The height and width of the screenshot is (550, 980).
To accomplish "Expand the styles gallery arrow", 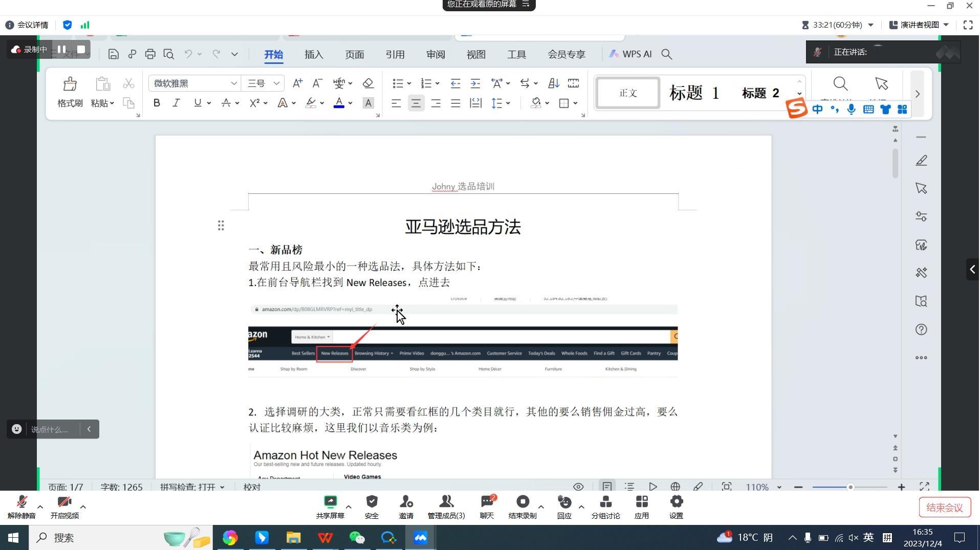I will [x=799, y=94].
